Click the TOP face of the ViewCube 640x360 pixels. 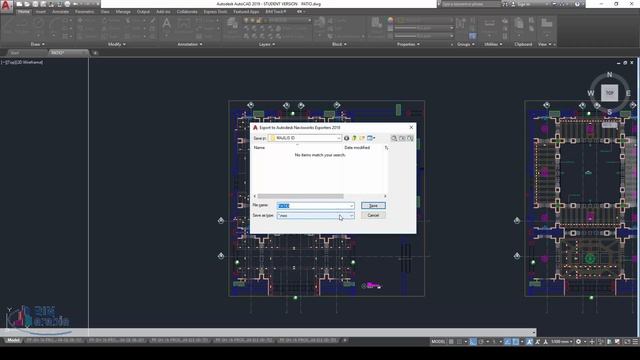609,93
